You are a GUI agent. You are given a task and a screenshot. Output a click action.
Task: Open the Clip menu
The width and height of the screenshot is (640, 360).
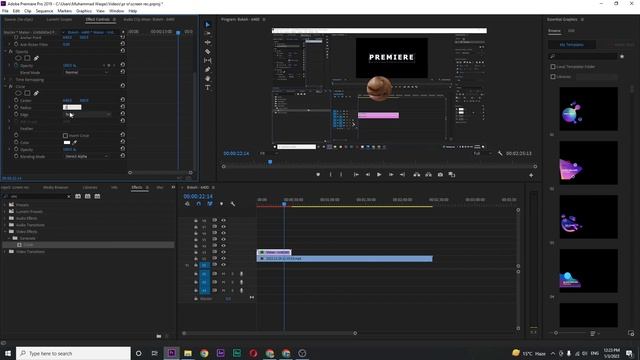[x=27, y=11]
